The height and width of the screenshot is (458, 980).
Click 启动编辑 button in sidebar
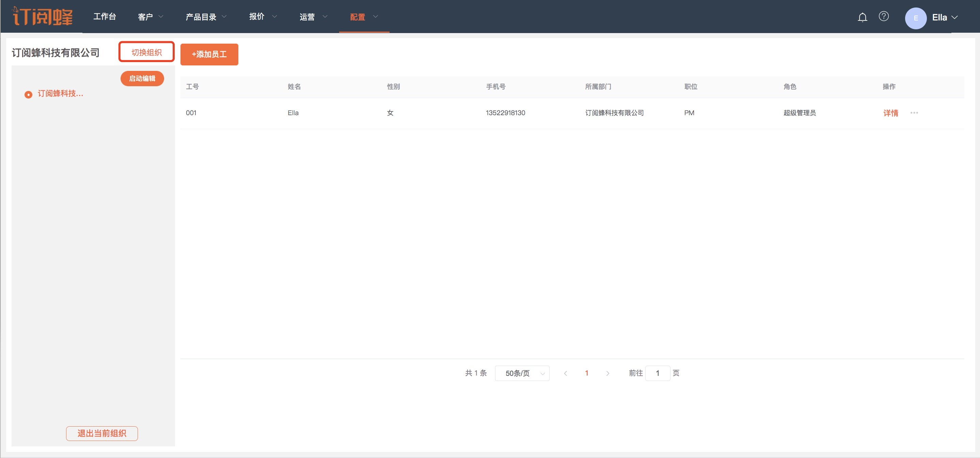point(142,78)
